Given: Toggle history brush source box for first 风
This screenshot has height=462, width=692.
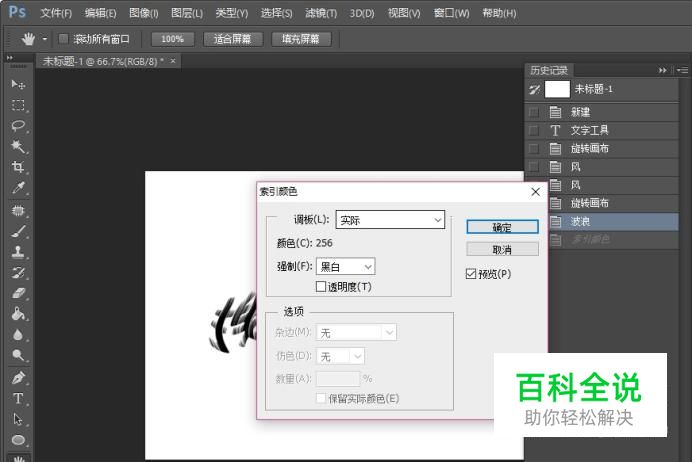Looking at the screenshot, I should 534,167.
